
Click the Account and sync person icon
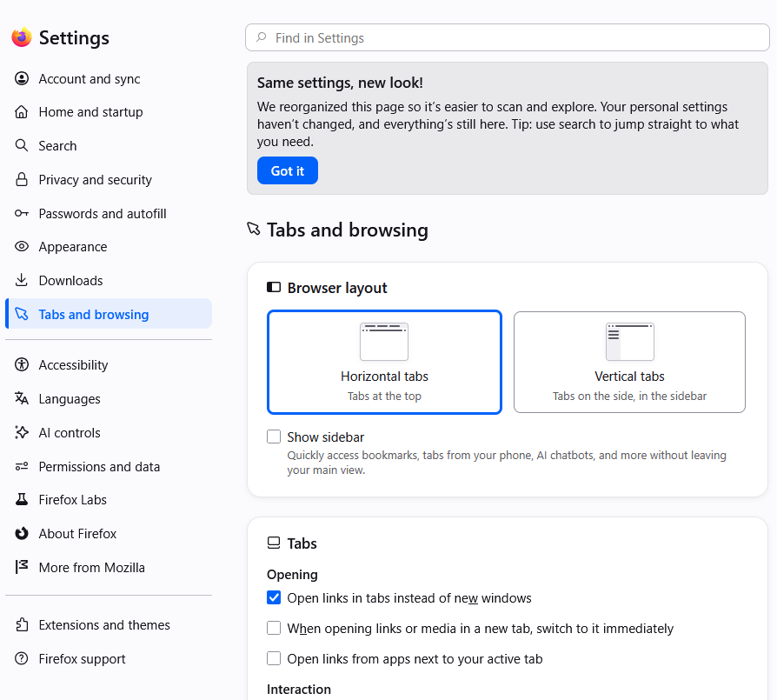pyautogui.click(x=22, y=78)
